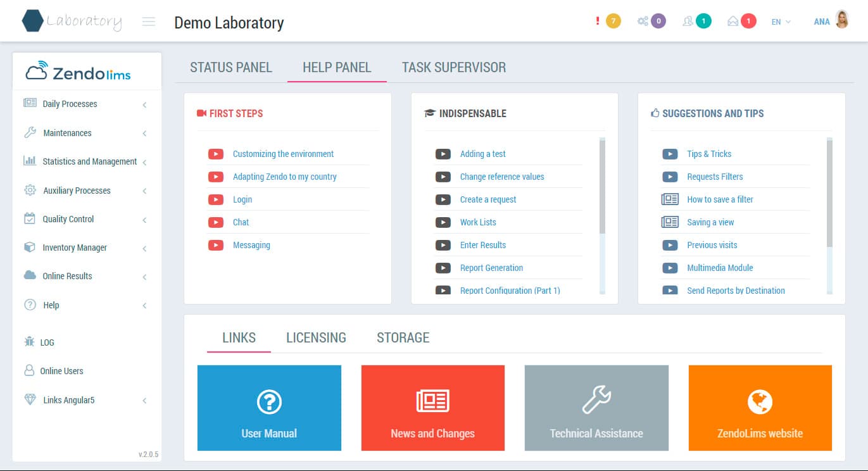Expand the Quality Control chevron
Viewport: 868px width, 471px height.
[x=144, y=220]
